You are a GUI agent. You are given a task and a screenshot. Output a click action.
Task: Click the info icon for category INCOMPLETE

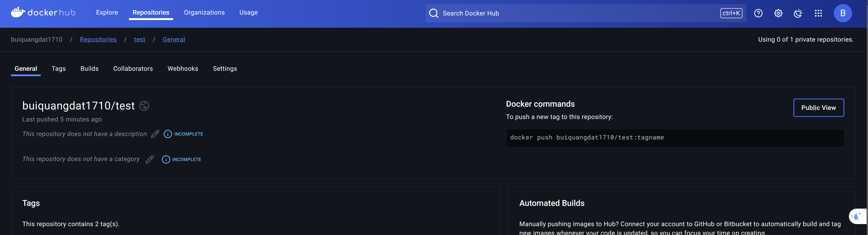(166, 159)
